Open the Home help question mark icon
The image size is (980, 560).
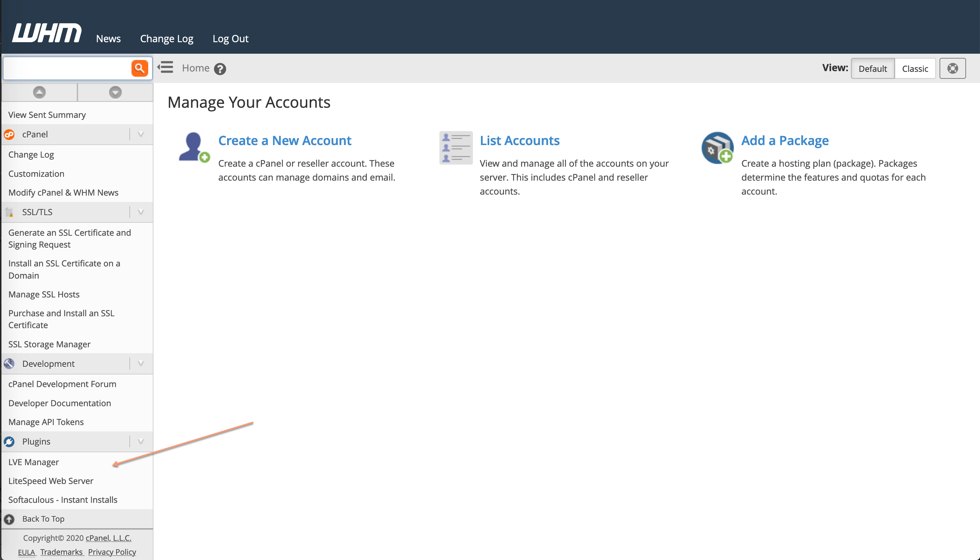tap(220, 69)
